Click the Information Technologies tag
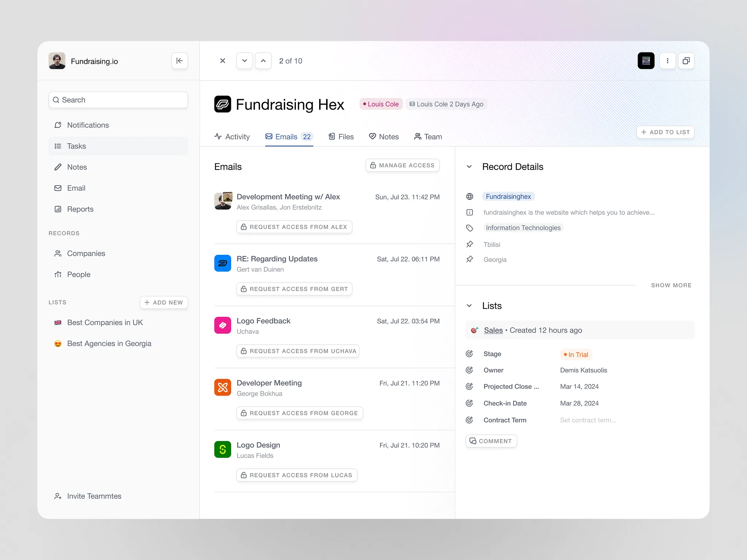 click(523, 228)
